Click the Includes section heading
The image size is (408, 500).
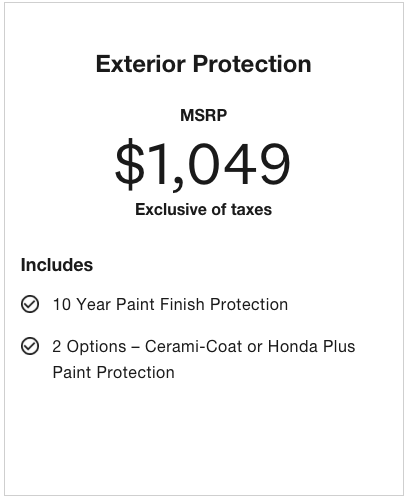(57, 265)
